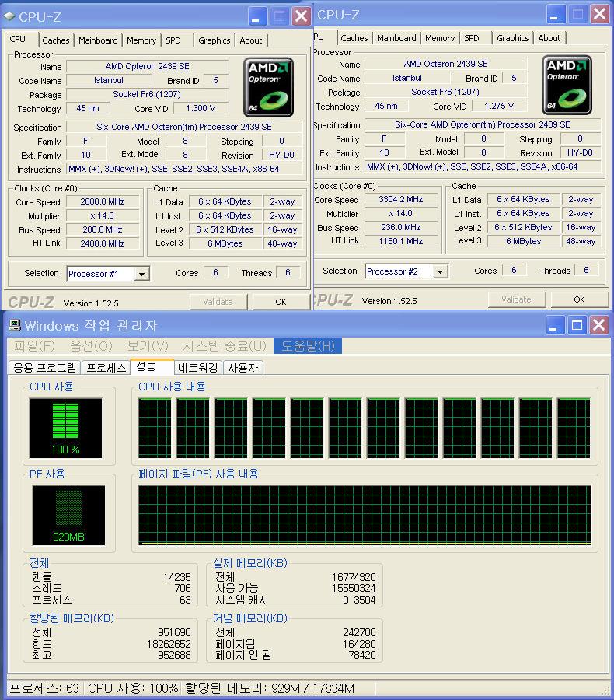Open About tab in left CPU-Z window
This screenshot has width=614, height=700.
coord(251,40)
